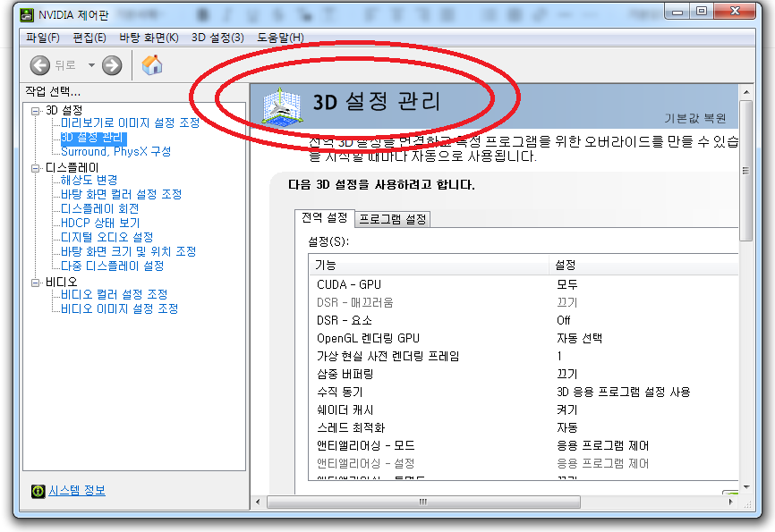Click the NVIDIA logo in title bar

pos(27,14)
